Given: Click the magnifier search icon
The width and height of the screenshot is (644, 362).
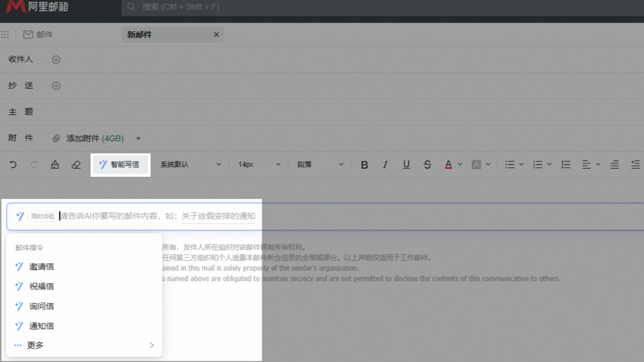Looking at the screenshot, I should click(131, 6).
